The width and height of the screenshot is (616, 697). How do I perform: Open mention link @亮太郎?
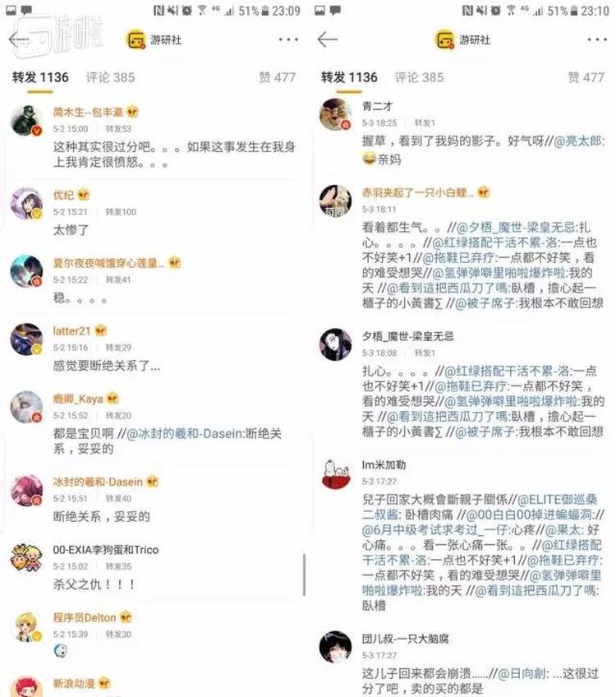click(x=579, y=141)
